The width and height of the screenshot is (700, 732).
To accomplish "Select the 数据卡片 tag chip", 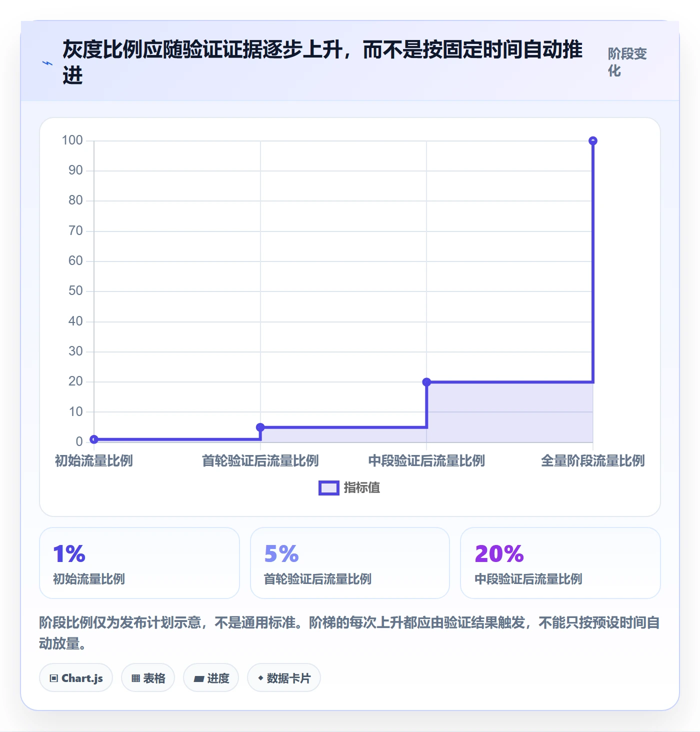I will tap(284, 678).
